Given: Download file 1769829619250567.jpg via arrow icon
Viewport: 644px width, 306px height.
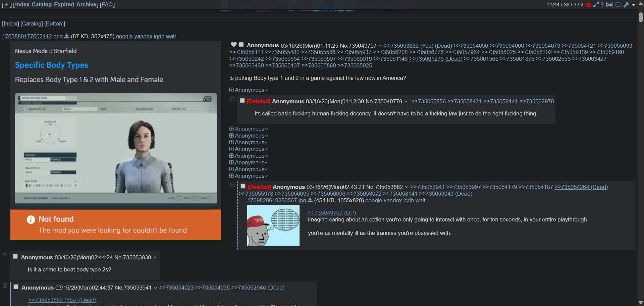Looking at the screenshot, I should (x=310, y=200).
